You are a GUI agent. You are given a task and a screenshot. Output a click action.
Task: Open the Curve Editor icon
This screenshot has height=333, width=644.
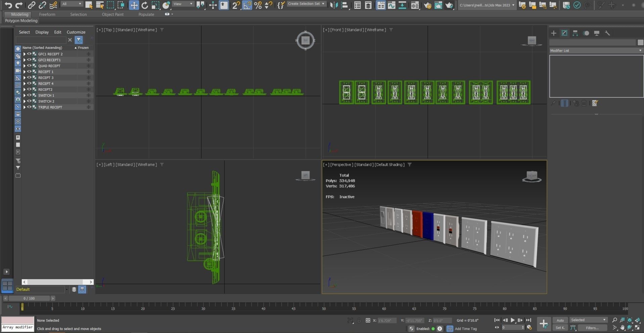point(392,5)
